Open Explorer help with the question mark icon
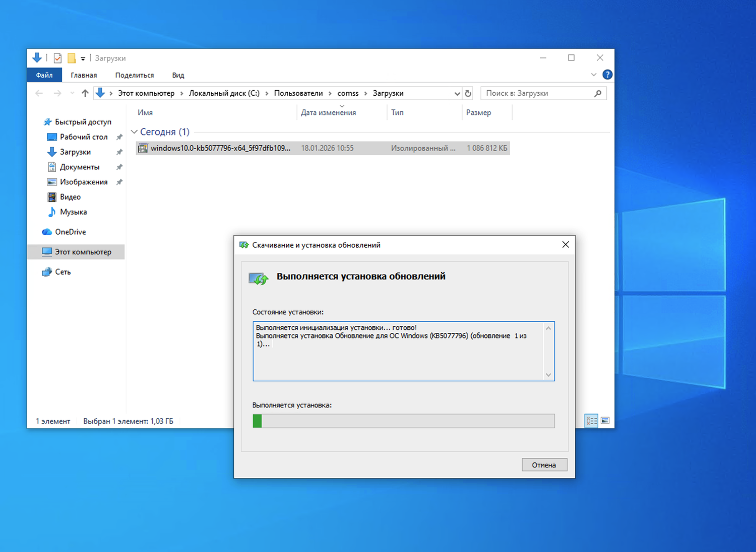756x552 pixels. point(607,75)
